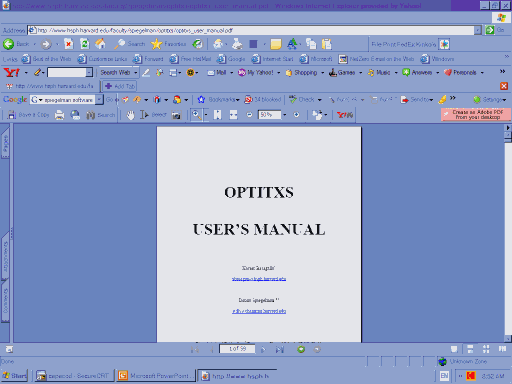
Task: Open the Pages side tab in the PDF viewer
Action: (x=5, y=143)
